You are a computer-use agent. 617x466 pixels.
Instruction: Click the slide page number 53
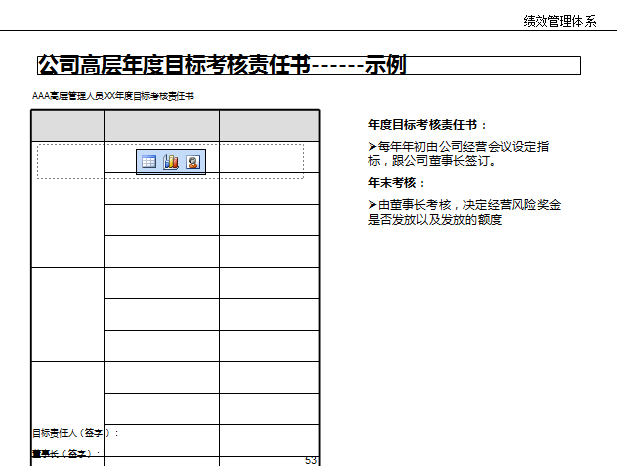[311, 460]
